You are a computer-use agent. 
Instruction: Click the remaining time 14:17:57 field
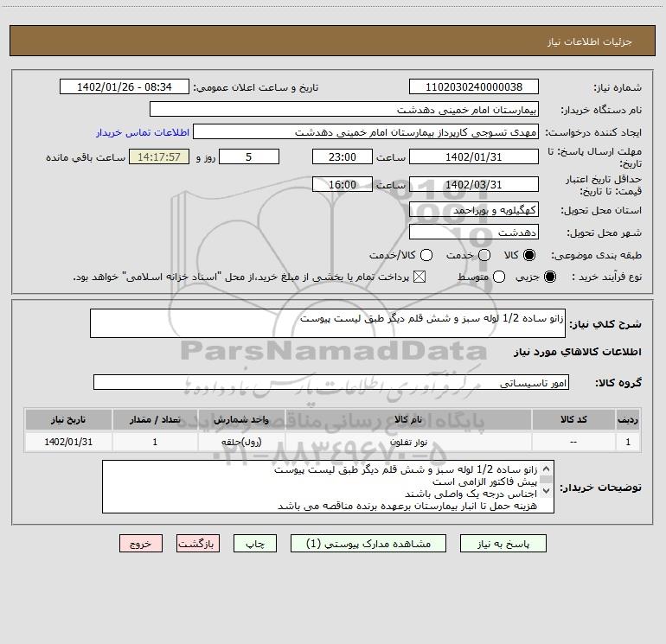point(159,156)
